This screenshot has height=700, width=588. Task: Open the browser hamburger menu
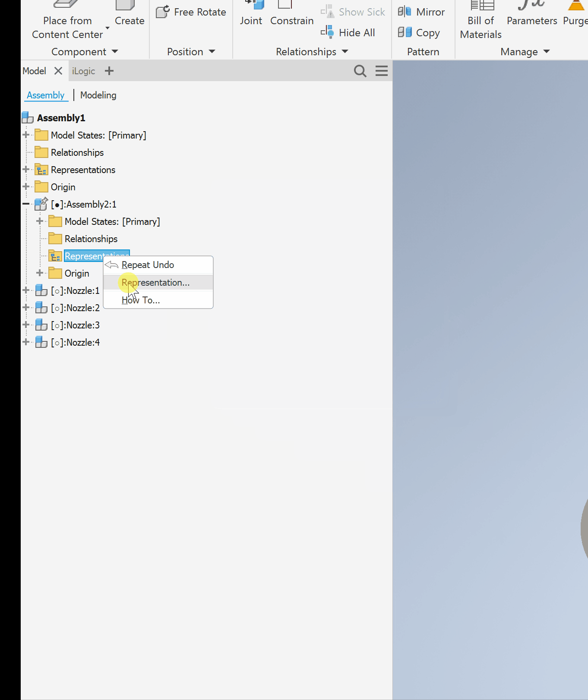(x=382, y=71)
